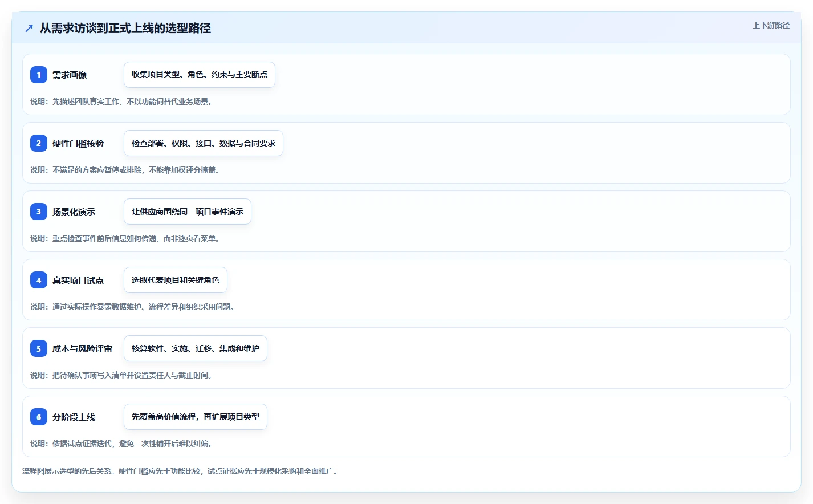Select step number 5 badge
Image resolution: width=813 pixels, height=504 pixels.
(39, 348)
